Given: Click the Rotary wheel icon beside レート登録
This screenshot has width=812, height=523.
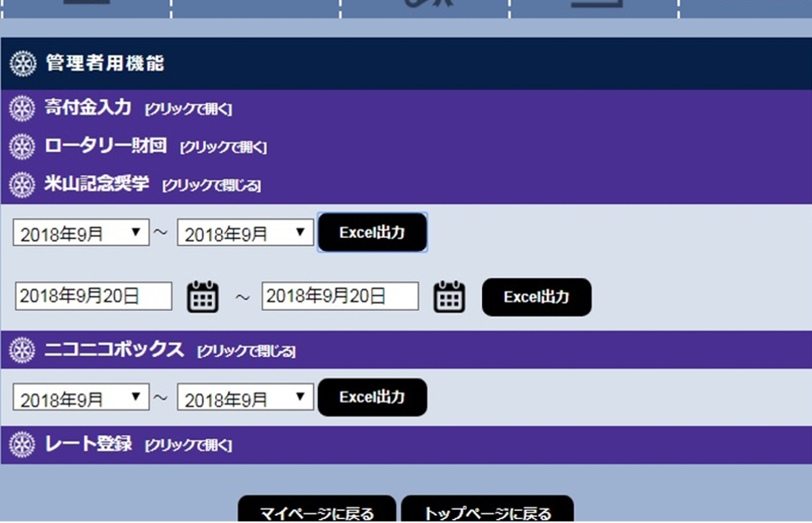Looking at the screenshot, I should pyautogui.click(x=23, y=444).
